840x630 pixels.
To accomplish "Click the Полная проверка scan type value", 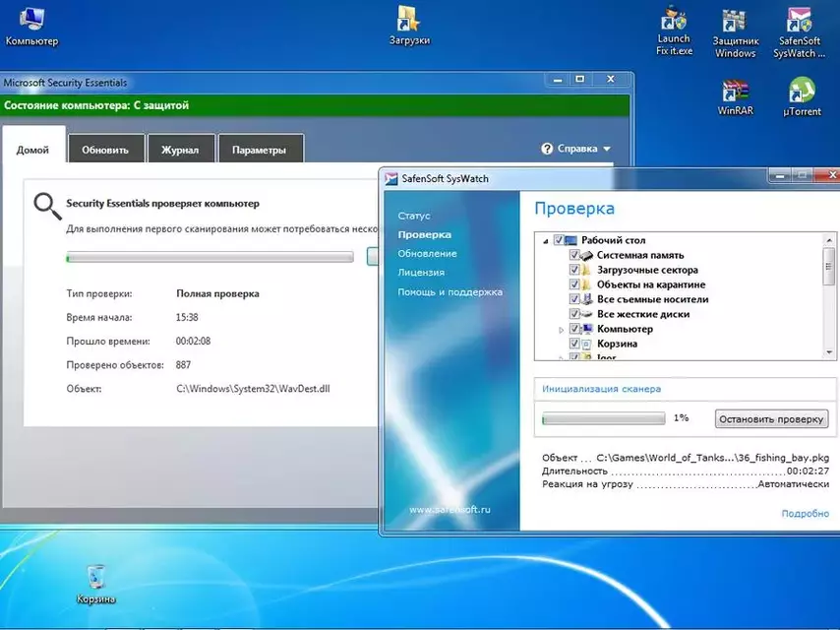I will [217, 293].
